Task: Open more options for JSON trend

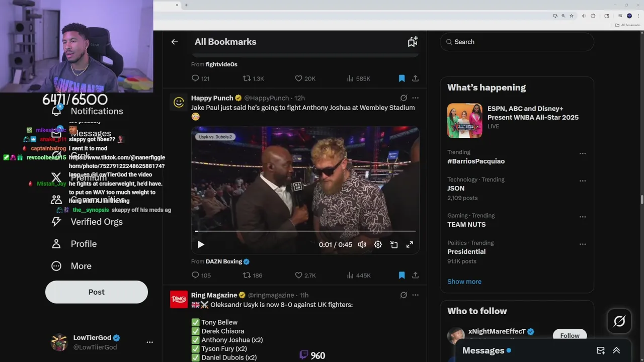Action: coord(583,180)
